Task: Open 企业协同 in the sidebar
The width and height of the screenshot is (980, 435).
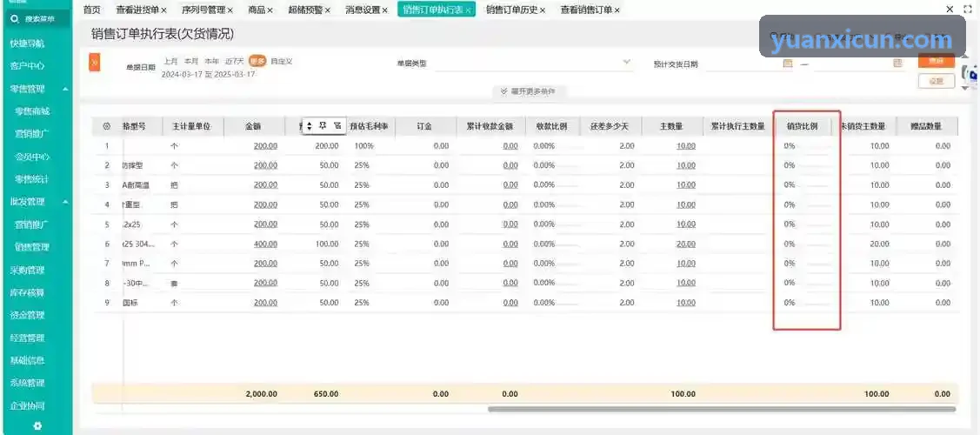Action: click(x=28, y=405)
